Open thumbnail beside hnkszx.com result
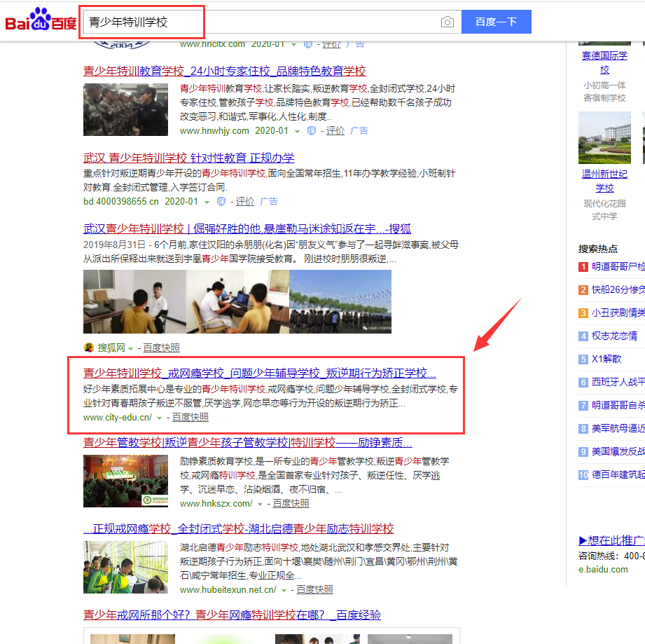The height and width of the screenshot is (644, 645). tap(126, 481)
